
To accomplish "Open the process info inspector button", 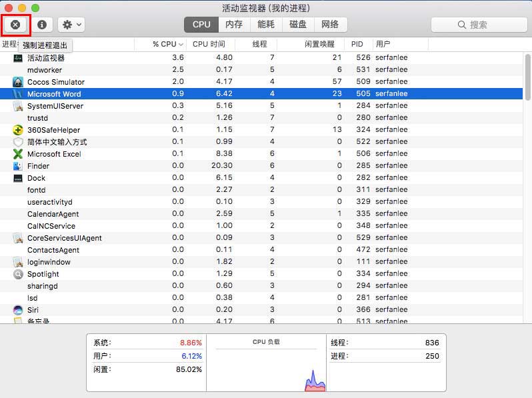I will pos(42,25).
